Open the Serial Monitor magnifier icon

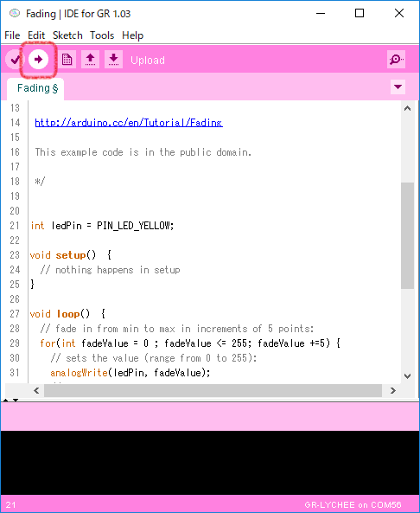(396, 60)
